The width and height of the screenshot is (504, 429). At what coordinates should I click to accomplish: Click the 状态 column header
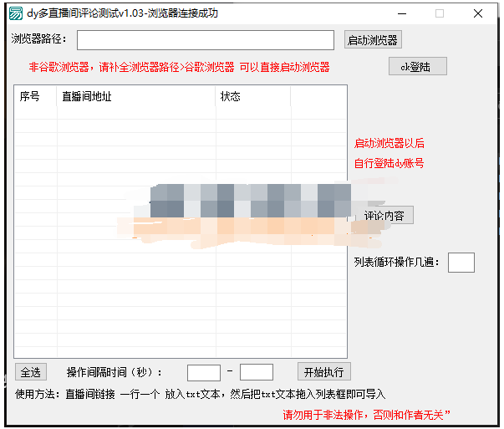point(252,97)
